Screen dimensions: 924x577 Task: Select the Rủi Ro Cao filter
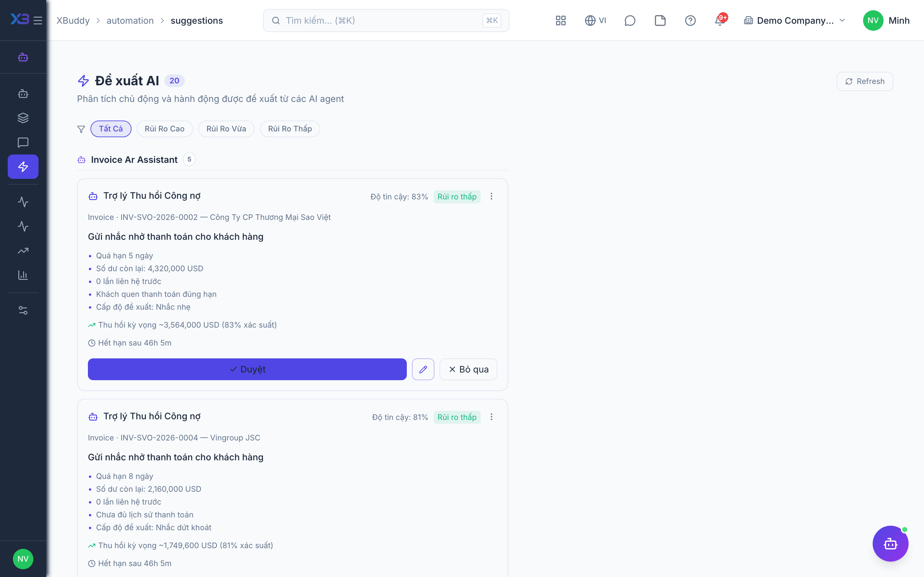click(165, 129)
